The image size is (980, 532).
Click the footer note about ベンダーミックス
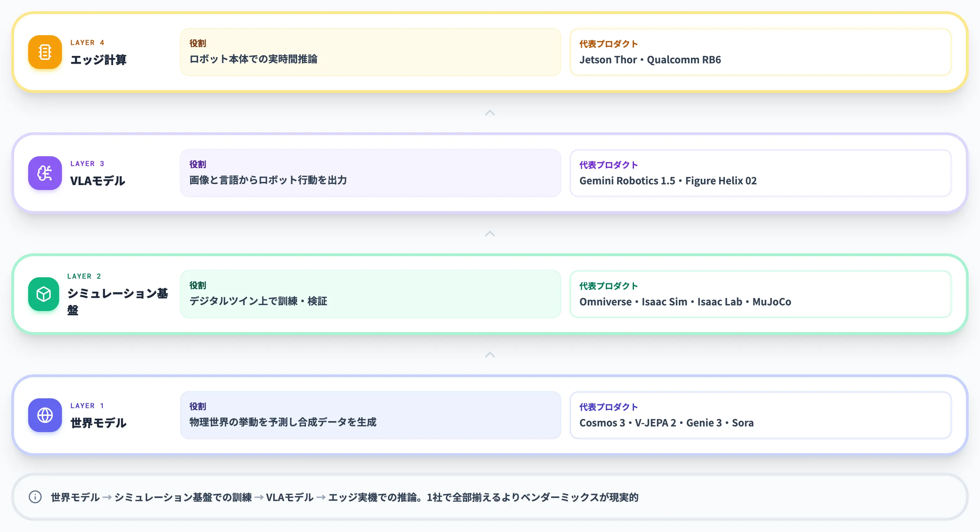click(345, 497)
